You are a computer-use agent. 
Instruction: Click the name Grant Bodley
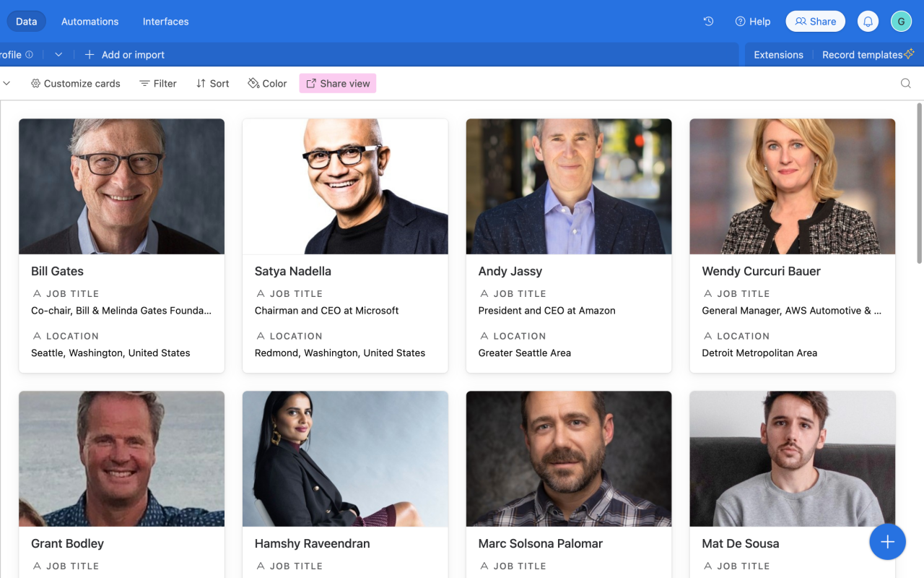(67, 544)
